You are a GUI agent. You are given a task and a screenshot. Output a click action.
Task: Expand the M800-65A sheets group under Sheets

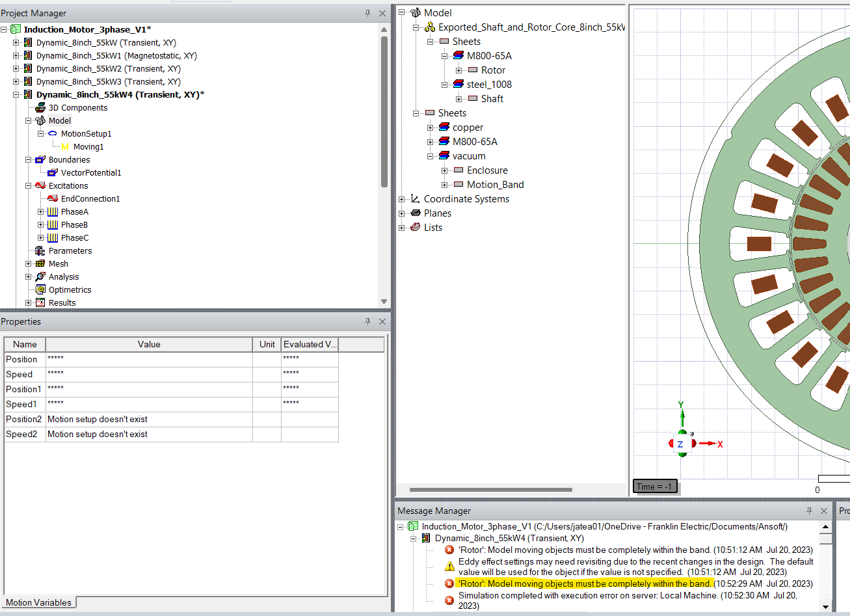pos(430,142)
